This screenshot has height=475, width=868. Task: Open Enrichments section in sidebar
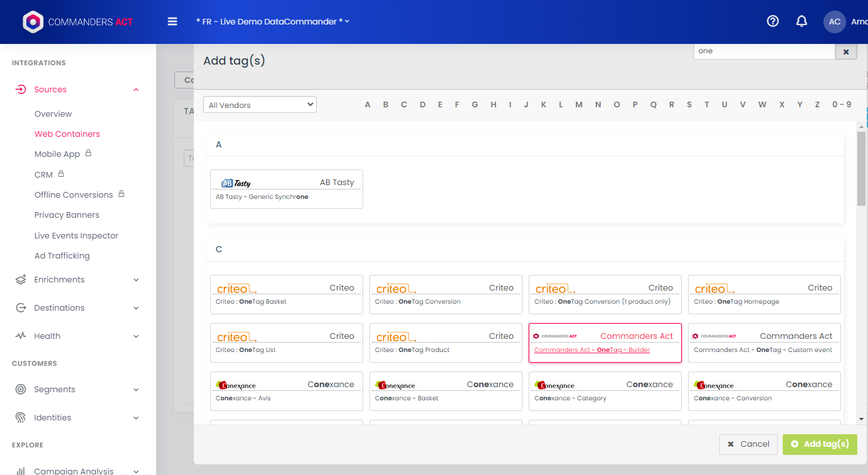click(59, 280)
